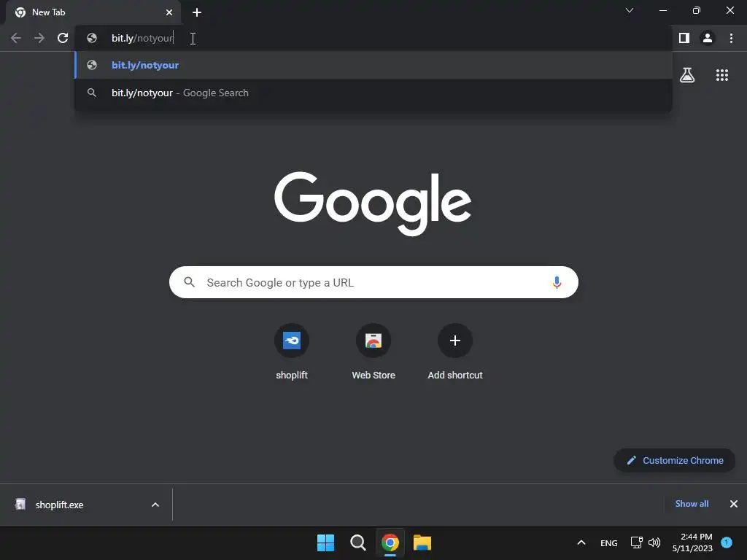Click the forward navigation arrow
Image resolution: width=747 pixels, height=560 pixels.
(x=39, y=38)
